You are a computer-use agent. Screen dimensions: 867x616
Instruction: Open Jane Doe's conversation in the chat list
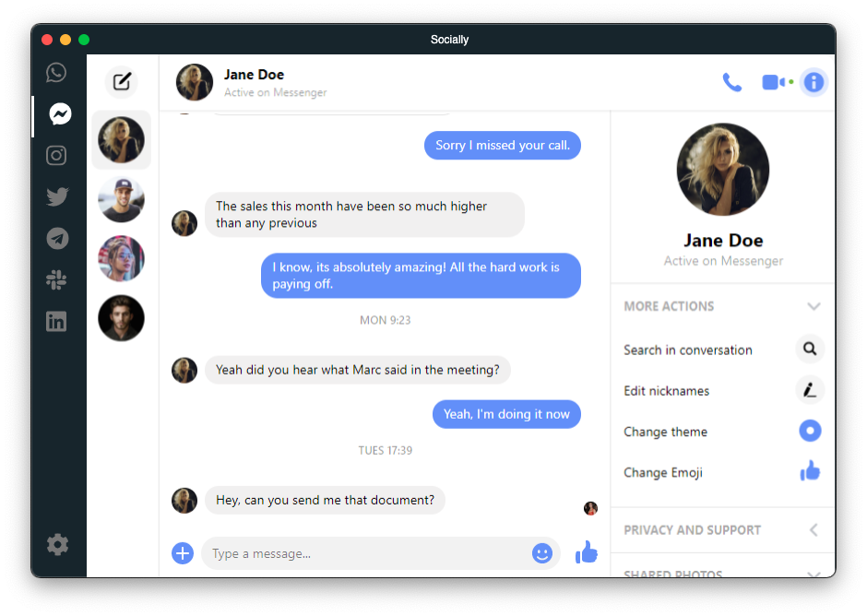tap(121, 140)
